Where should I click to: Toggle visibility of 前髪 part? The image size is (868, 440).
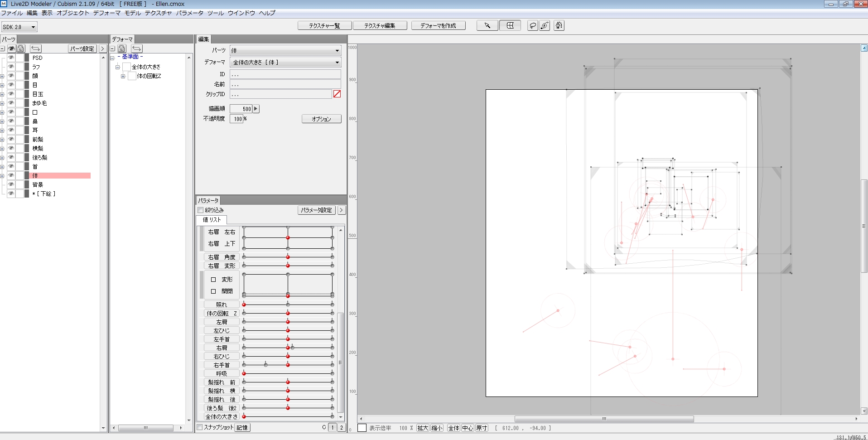point(11,140)
